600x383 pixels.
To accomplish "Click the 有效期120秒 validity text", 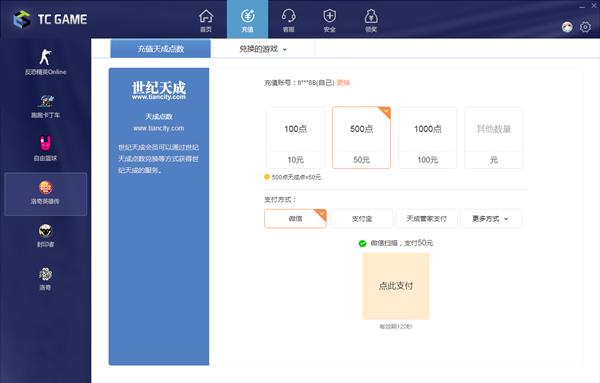I will click(x=396, y=327).
